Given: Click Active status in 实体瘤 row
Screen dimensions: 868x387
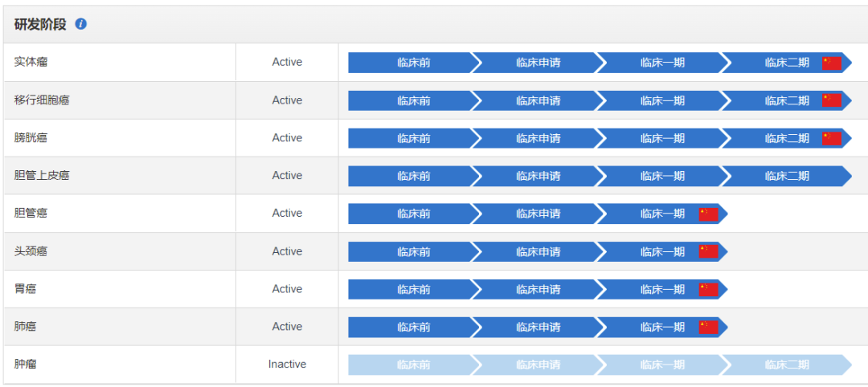Looking at the screenshot, I should point(287,62).
